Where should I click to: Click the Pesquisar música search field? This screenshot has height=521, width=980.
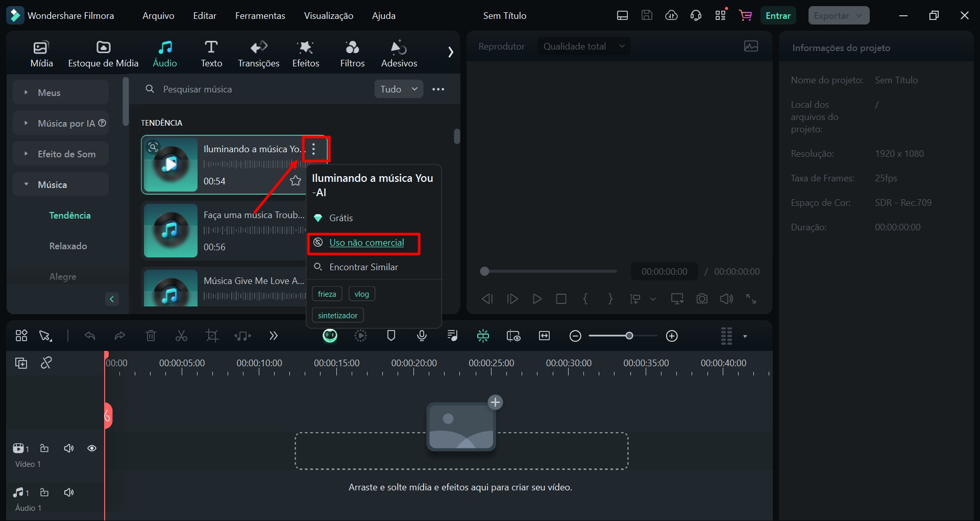click(255, 89)
